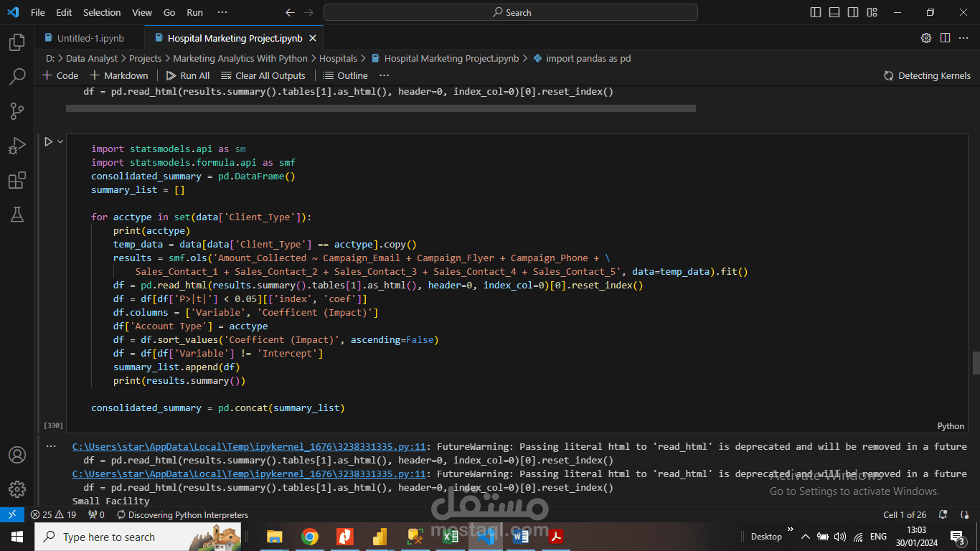Click the Hospitals breadcrumb folder
This screenshot has height=551, width=980.
coord(338,58)
